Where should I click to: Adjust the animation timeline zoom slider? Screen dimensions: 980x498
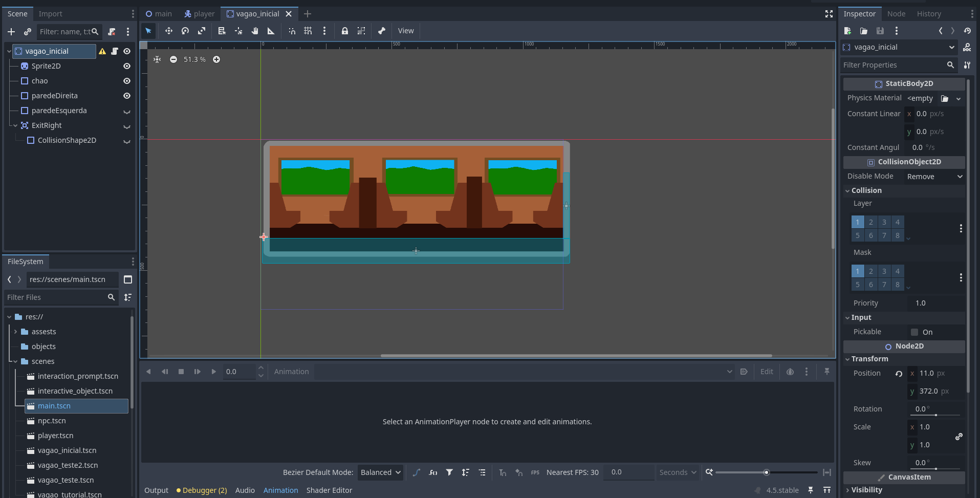tap(766, 472)
